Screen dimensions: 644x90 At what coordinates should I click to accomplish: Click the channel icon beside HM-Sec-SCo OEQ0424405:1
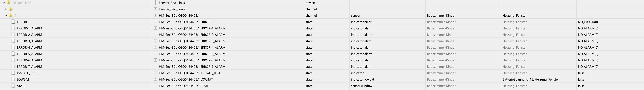point(155,16)
